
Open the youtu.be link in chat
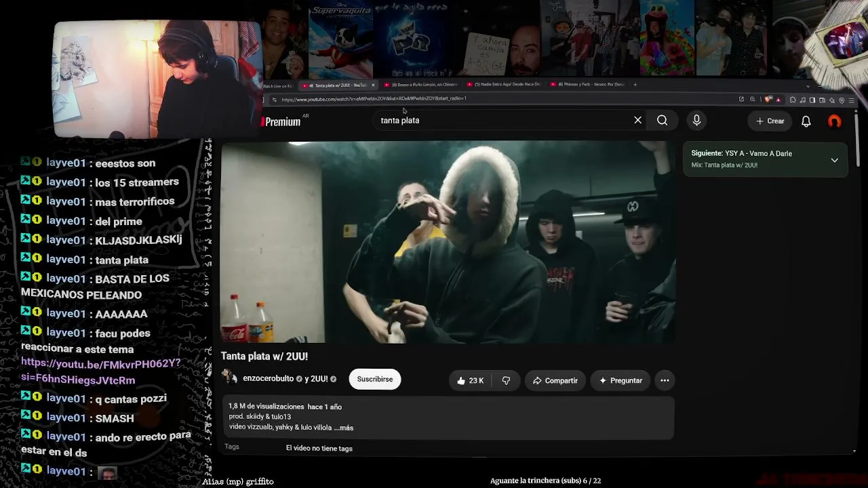101,371
